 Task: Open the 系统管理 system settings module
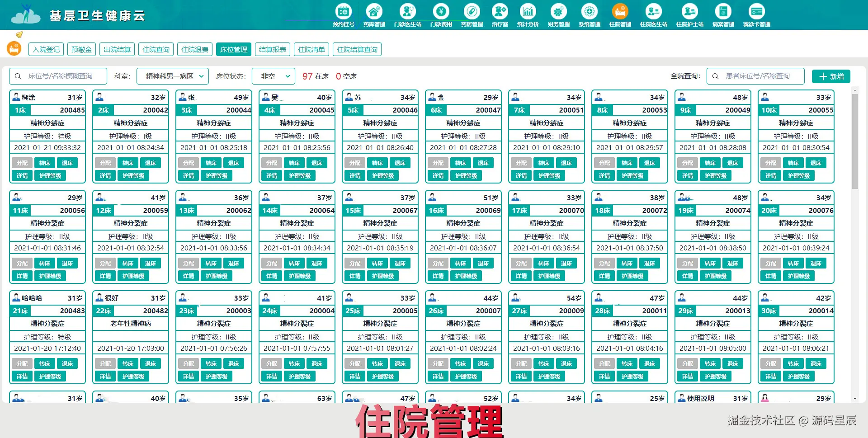[590, 15]
